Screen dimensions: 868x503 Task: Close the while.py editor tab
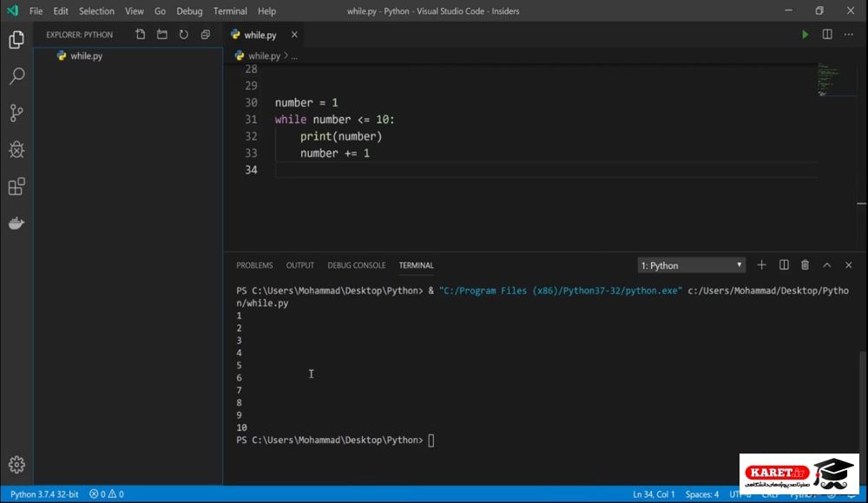294,35
